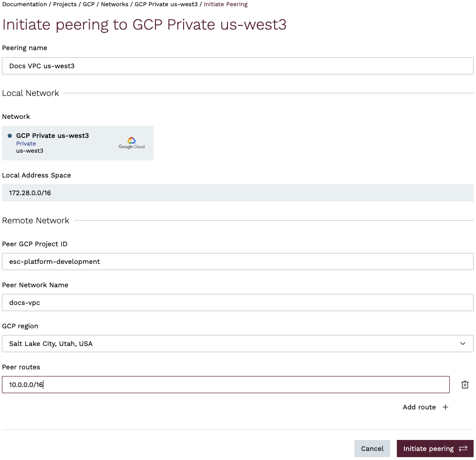Screen dimensions: 476x460
Task: Click the plus icon next to Add route
Action: coord(445,407)
